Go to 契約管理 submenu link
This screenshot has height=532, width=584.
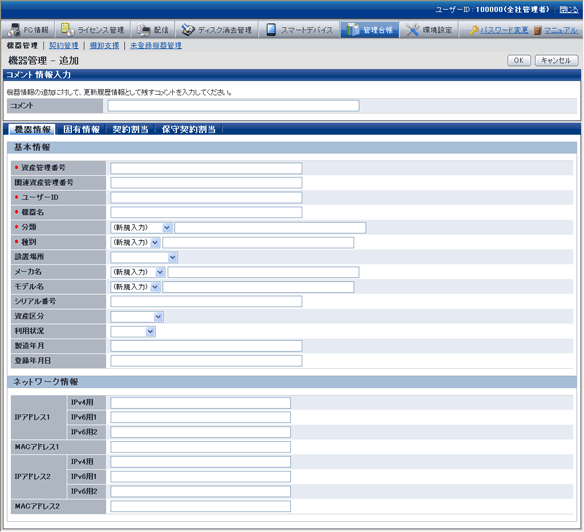click(64, 45)
